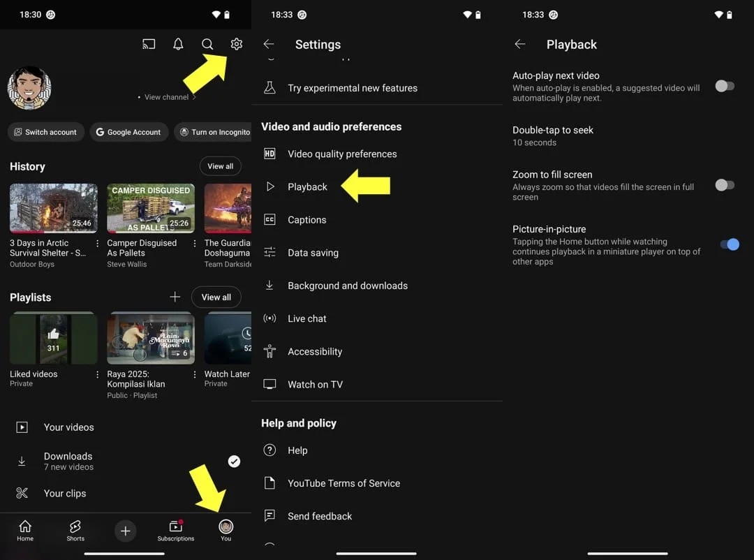The width and height of the screenshot is (754, 560).
Task: Tap broadcast icon beside Live chat
Action: (x=269, y=318)
